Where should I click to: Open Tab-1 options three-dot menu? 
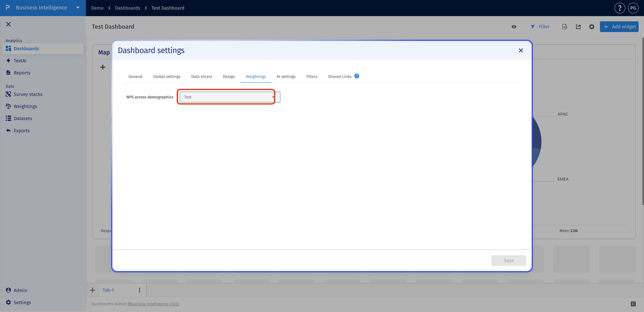tap(140, 290)
